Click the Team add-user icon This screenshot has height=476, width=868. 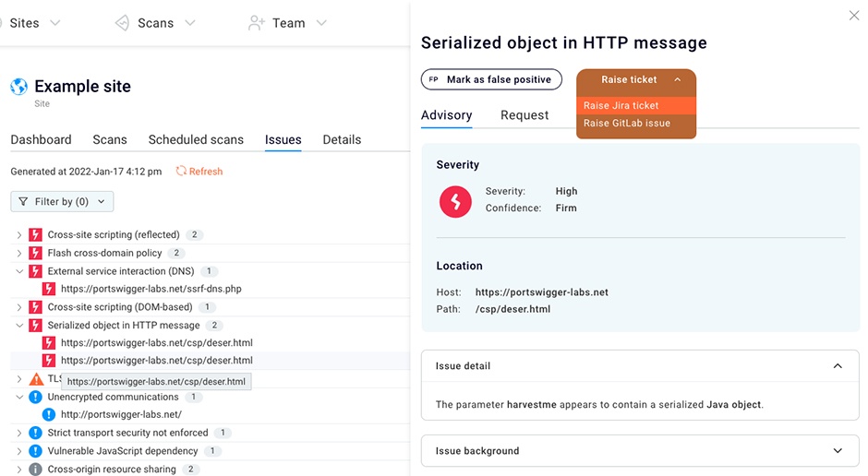coord(257,23)
